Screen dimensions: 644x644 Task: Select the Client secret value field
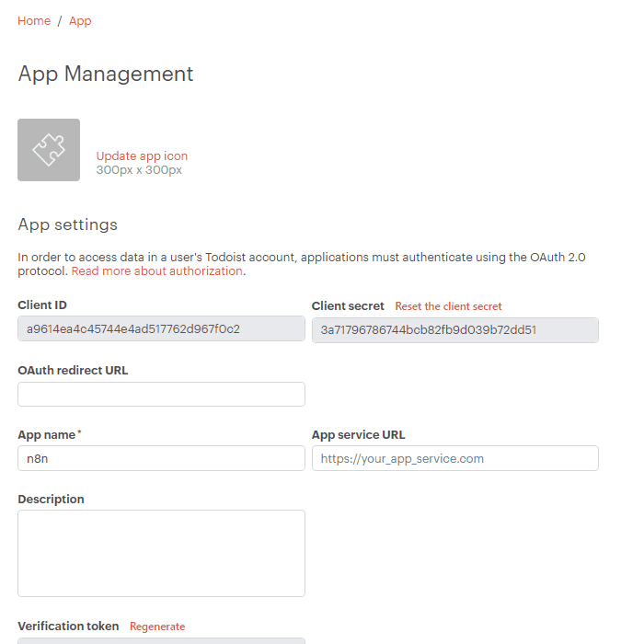click(454, 330)
